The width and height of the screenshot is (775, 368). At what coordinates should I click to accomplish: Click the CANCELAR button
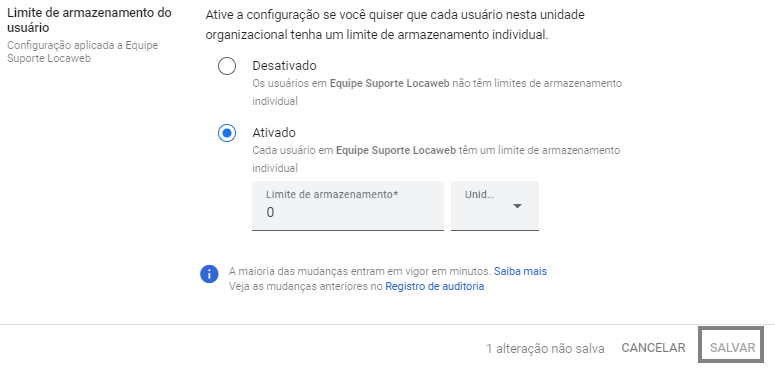[653, 348]
